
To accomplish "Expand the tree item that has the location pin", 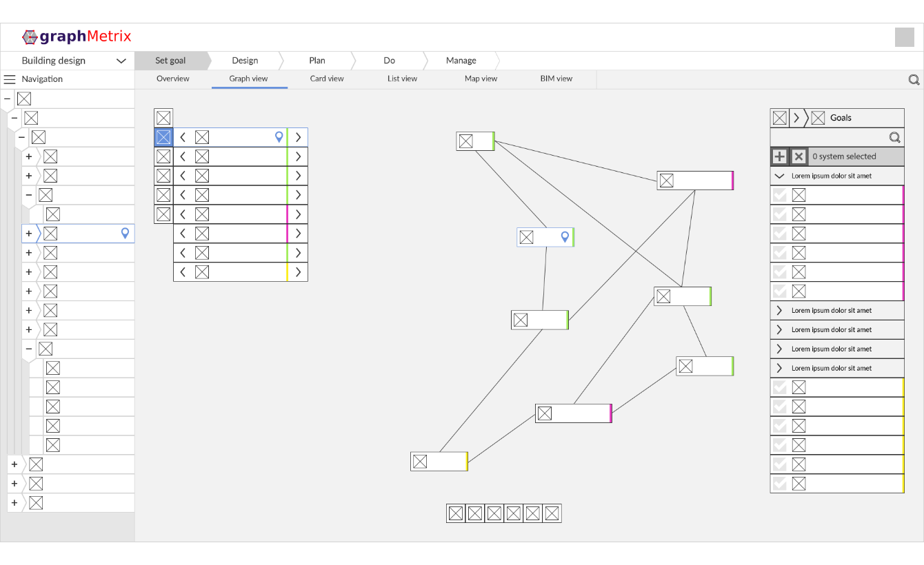I will 29,234.
